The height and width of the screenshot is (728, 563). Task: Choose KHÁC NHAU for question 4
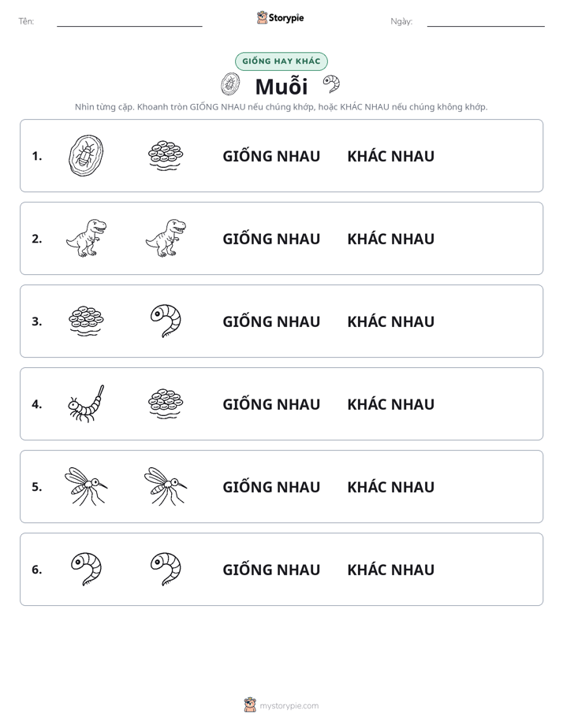point(390,404)
